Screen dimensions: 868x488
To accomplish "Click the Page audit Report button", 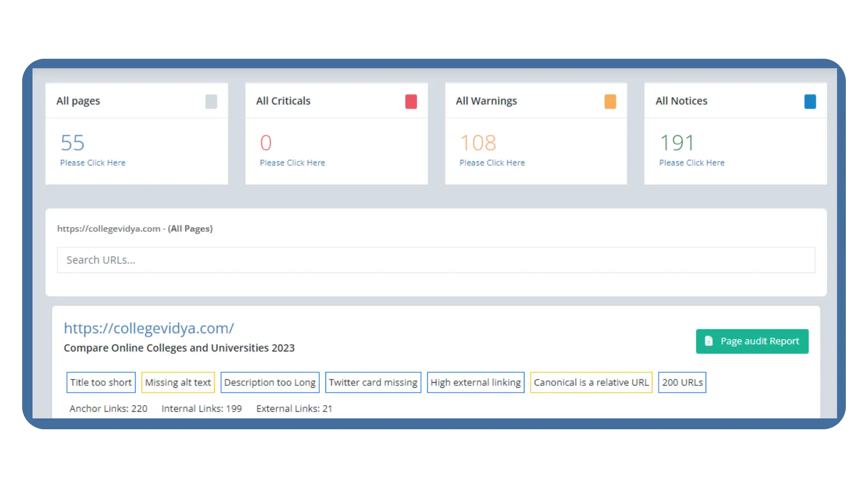I will pyautogui.click(x=752, y=341).
